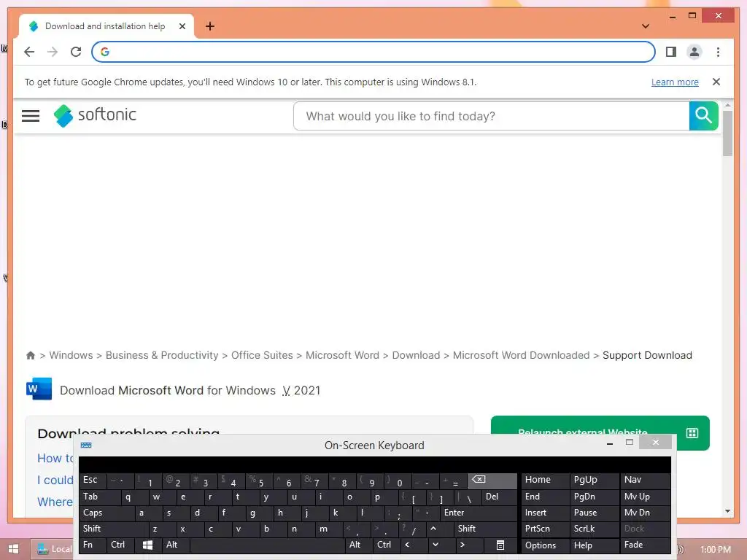This screenshot has height=560, width=747.
Task: Click the Softonic logo
Action: (95, 115)
